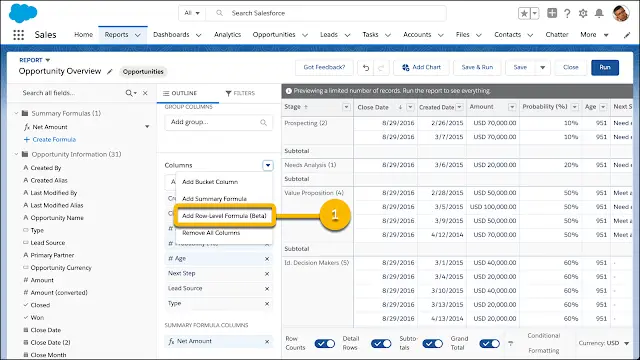Remove the Lead Source column

[x=267, y=289]
